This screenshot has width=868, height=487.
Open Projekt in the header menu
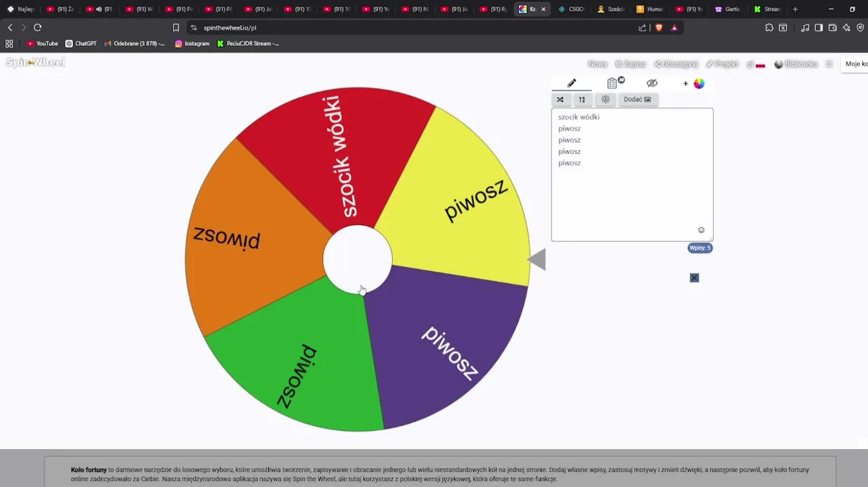point(722,64)
